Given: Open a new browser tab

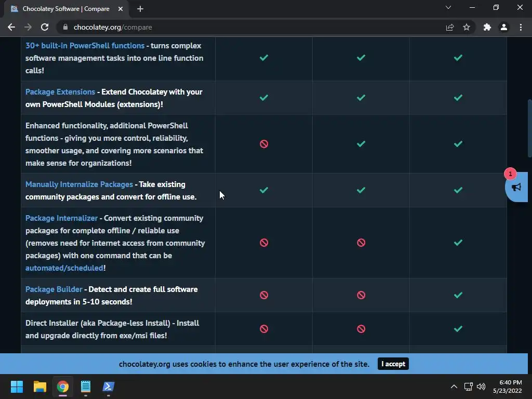Looking at the screenshot, I should click(140, 9).
